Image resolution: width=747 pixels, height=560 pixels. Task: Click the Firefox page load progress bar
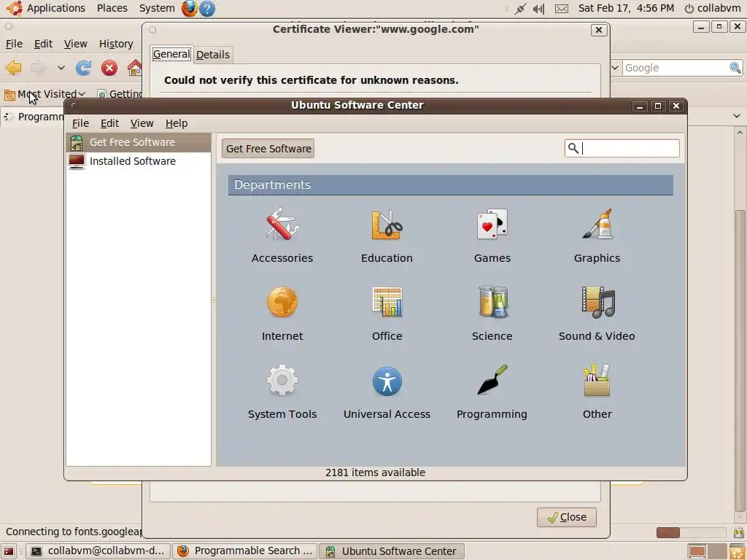tap(691, 532)
